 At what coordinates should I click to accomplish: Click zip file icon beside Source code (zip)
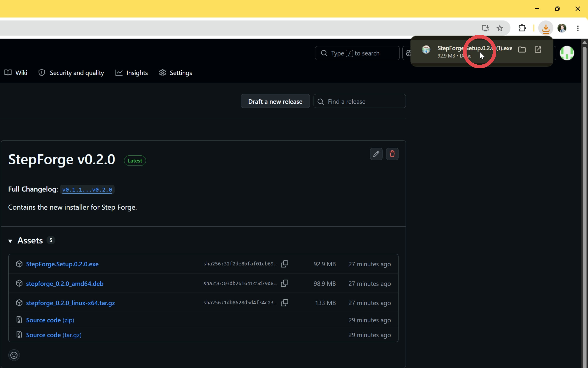click(19, 320)
